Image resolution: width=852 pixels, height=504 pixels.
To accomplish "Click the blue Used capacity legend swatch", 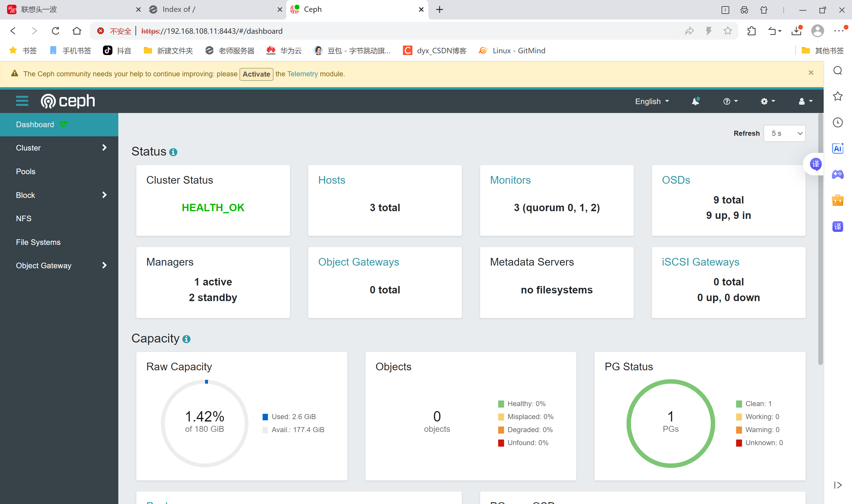I will pos(265,417).
